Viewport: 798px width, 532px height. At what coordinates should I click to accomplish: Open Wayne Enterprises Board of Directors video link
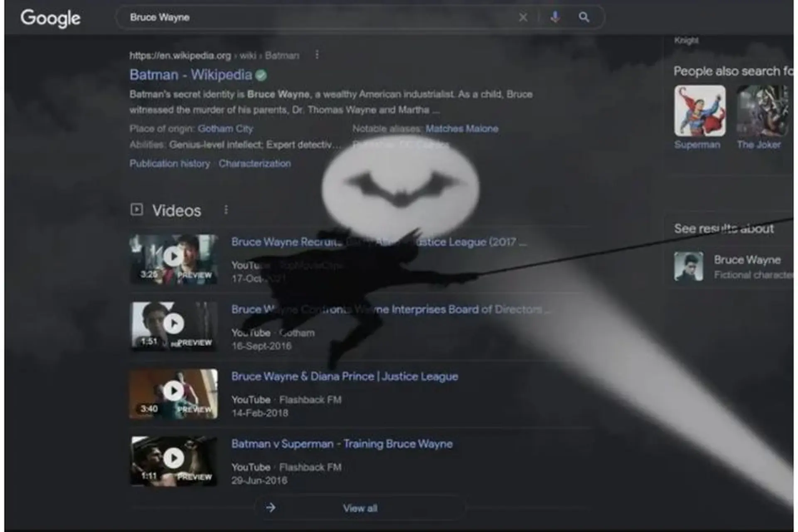point(391,310)
